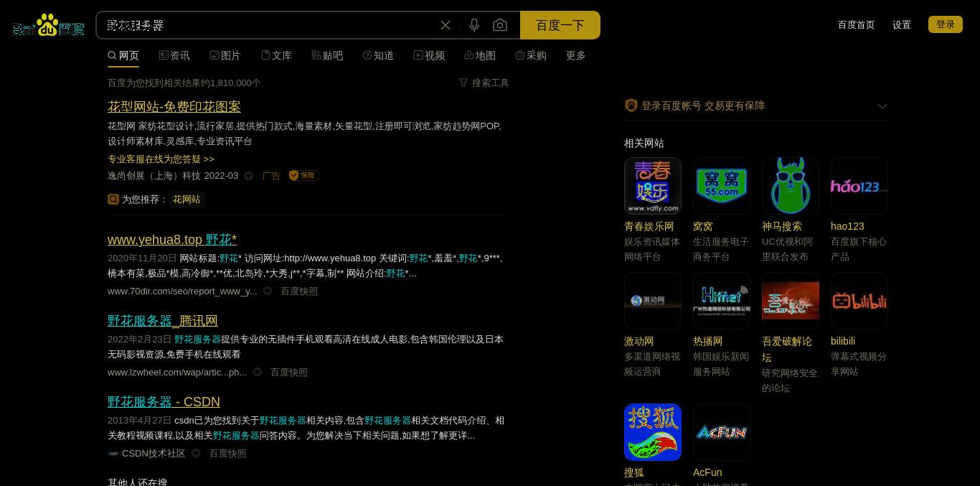
Task: Switch to the 文库 tab
Action: pos(276,55)
